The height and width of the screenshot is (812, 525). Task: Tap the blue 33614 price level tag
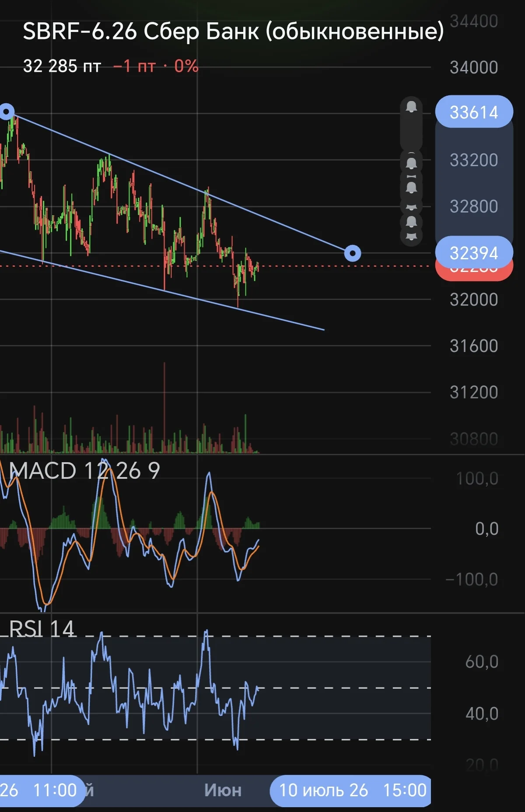point(474,112)
